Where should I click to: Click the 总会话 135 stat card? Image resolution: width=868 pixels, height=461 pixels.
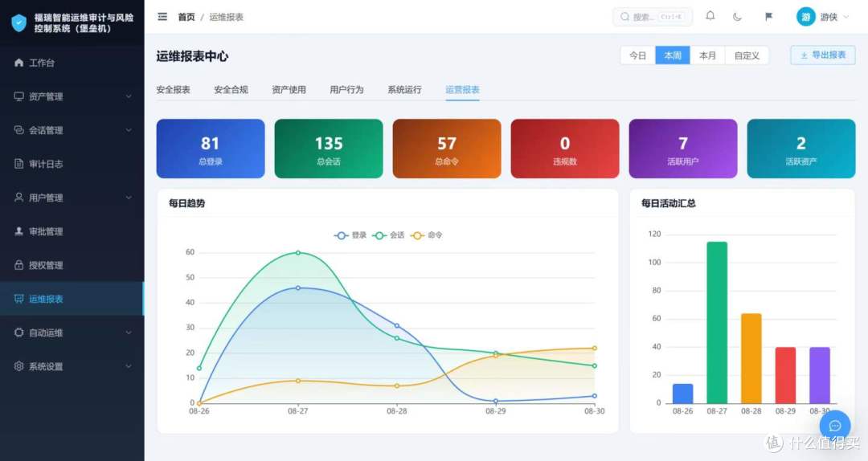(329, 149)
